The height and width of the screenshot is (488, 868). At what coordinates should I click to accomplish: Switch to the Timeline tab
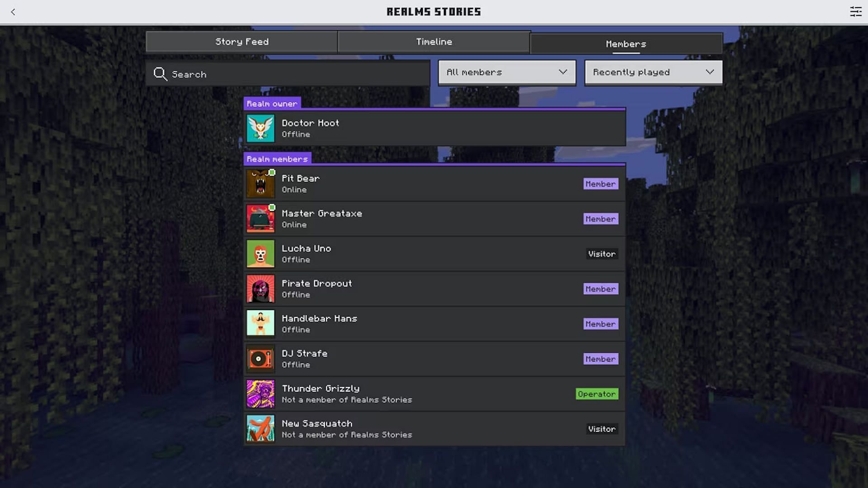[434, 41]
